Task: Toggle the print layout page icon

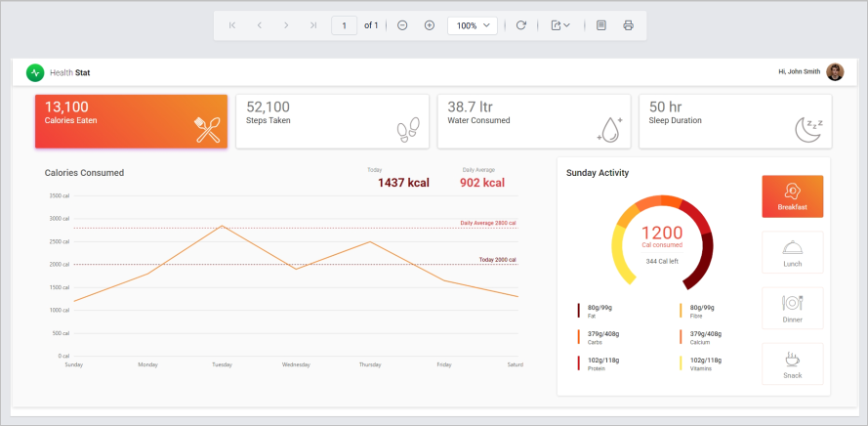Action: pos(601,25)
